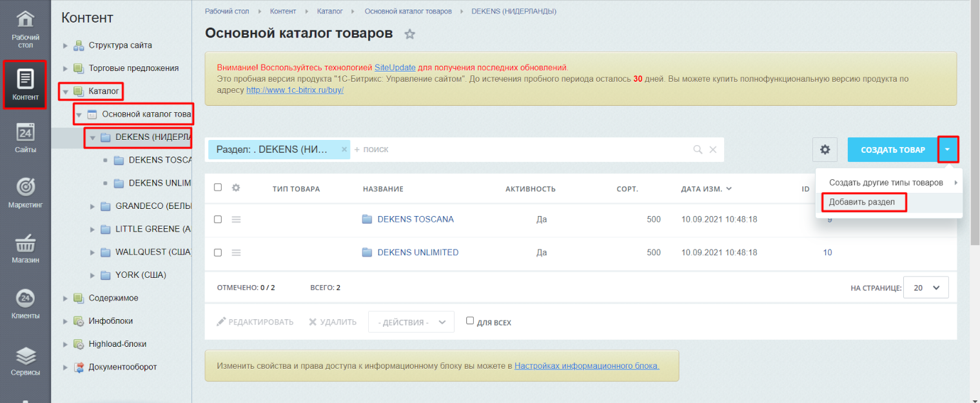This screenshot has height=403, width=980.
Task: Select DEKENS TOSCANA in the tree
Action: click(x=160, y=161)
